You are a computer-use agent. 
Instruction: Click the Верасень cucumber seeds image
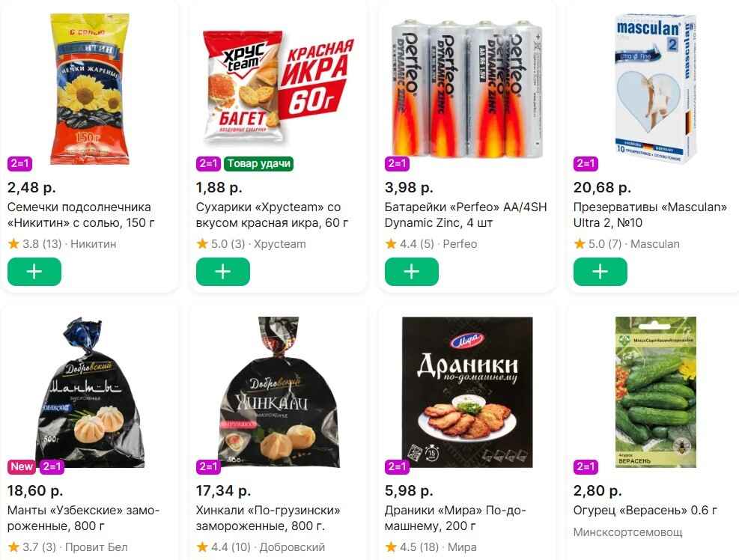pos(656,391)
